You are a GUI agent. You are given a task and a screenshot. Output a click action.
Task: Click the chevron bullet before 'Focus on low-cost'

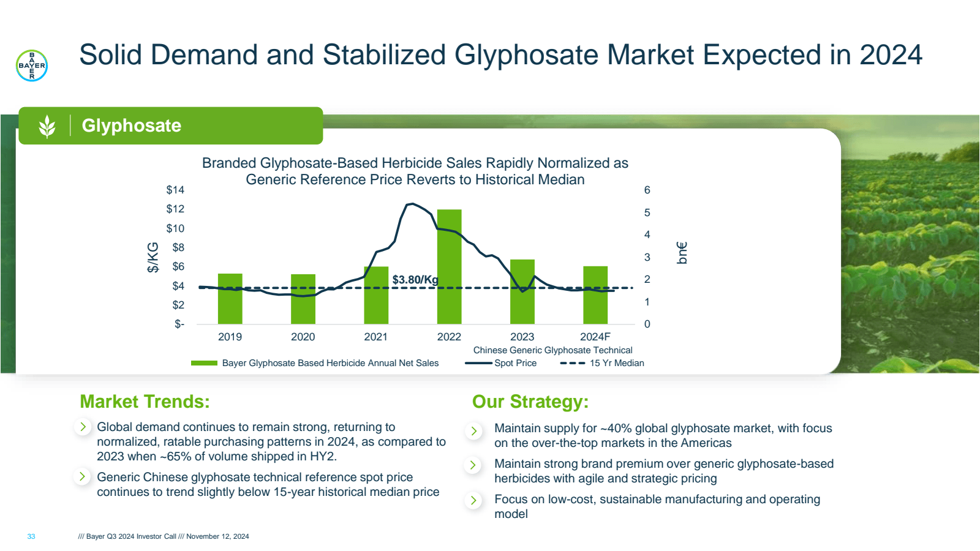(473, 501)
